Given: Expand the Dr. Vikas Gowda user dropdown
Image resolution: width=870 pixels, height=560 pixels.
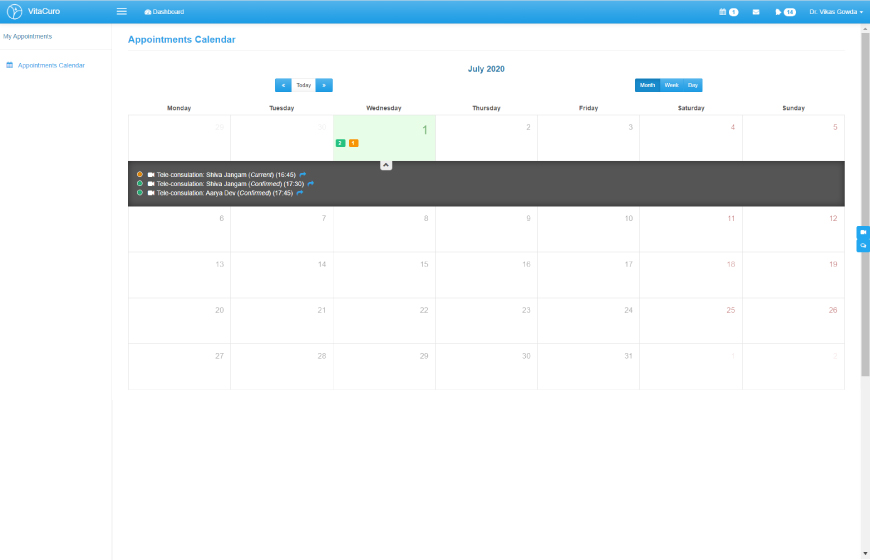Looking at the screenshot, I should click(836, 12).
